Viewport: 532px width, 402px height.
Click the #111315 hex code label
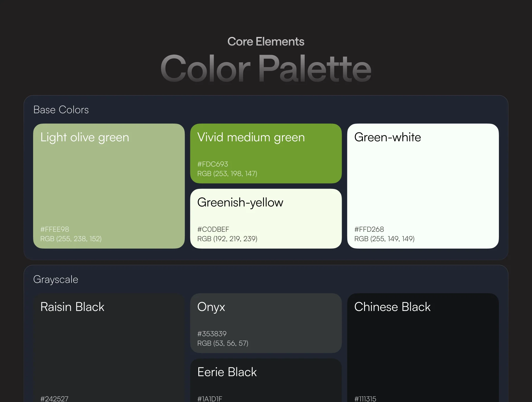(365, 399)
